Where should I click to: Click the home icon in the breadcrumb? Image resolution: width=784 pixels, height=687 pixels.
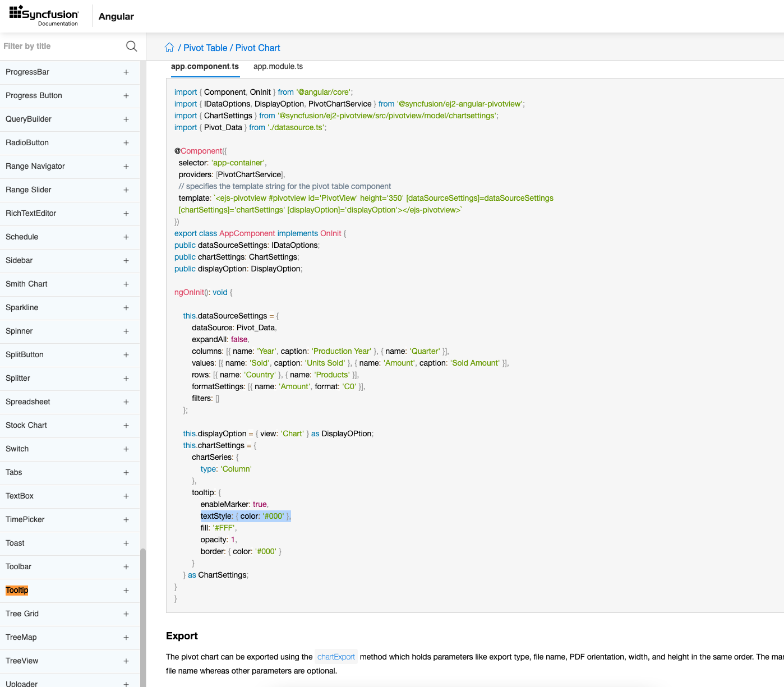pyautogui.click(x=169, y=47)
